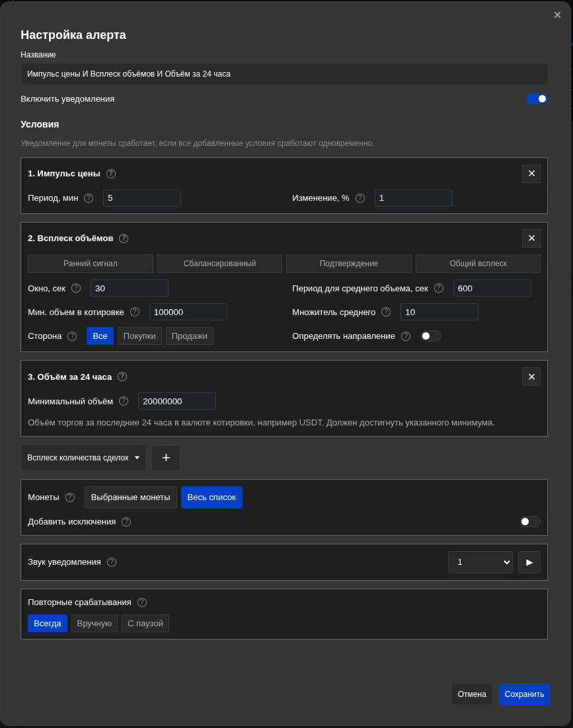Choose С паузой for repeat triggers

tap(145, 624)
